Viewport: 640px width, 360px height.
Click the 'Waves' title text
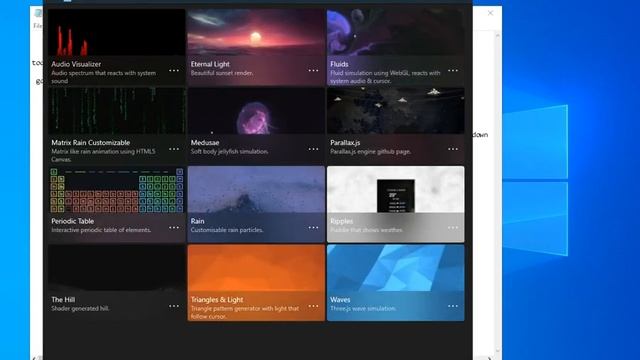[340, 299]
